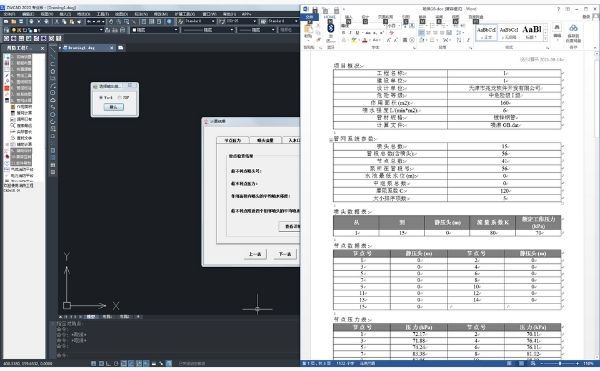Switch to the 插入 ribbon tab in Word

click(x=349, y=17)
